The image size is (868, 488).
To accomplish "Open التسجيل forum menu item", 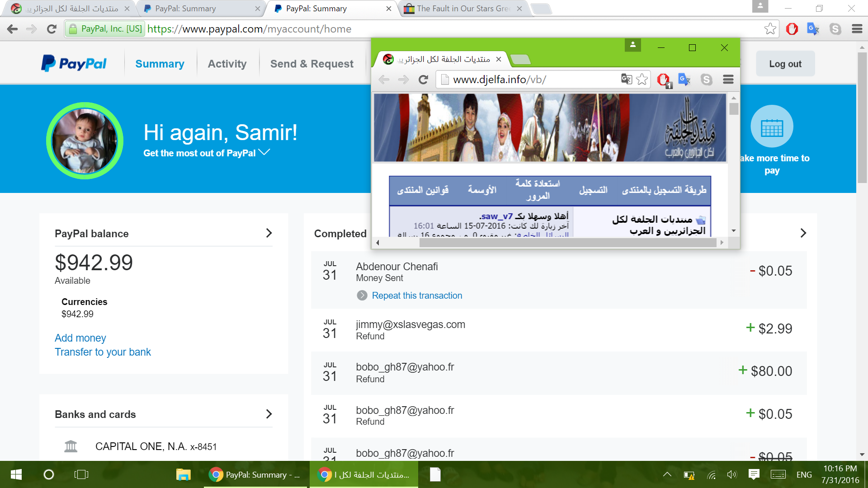I will pyautogui.click(x=593, y=190).
